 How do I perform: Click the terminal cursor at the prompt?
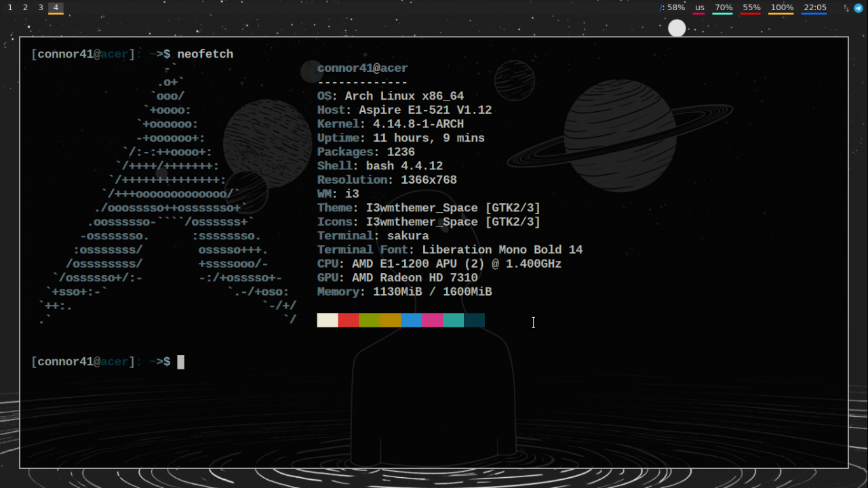(x=181, y=362)
